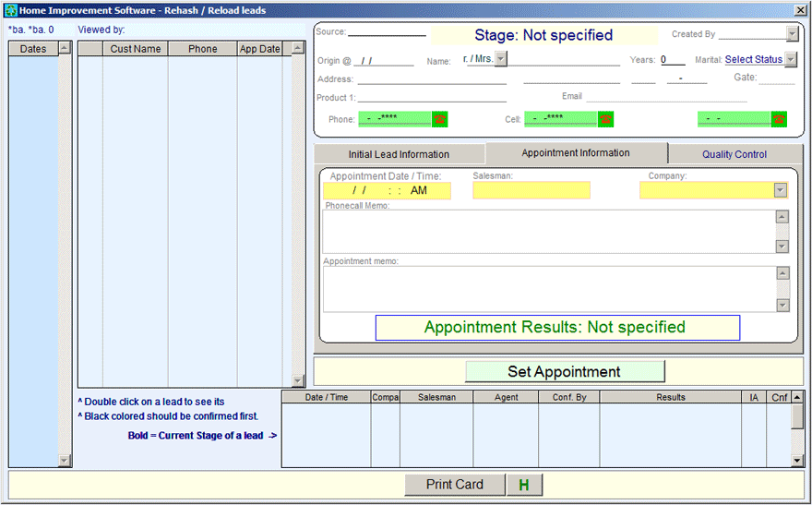Screen dimensions: 812x505
Task: Open the Created By dropdown
Action: [x=793, y=34]
